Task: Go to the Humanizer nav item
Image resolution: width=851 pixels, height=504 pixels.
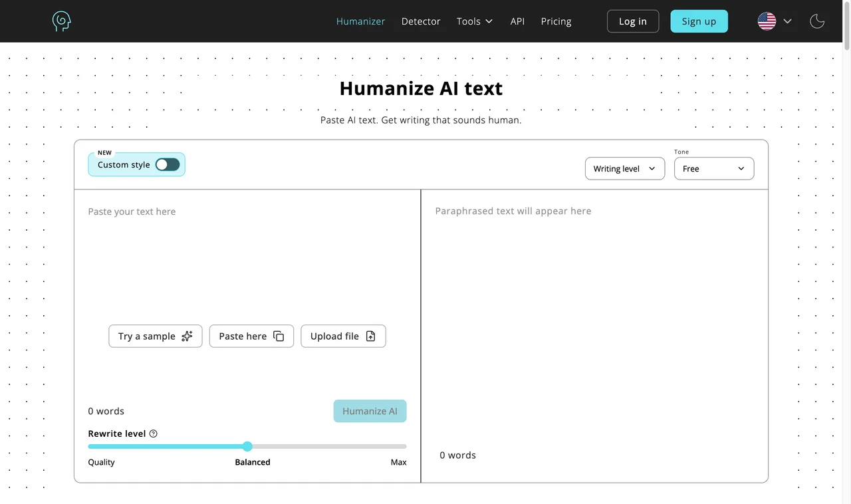Action: coord(360,21)
